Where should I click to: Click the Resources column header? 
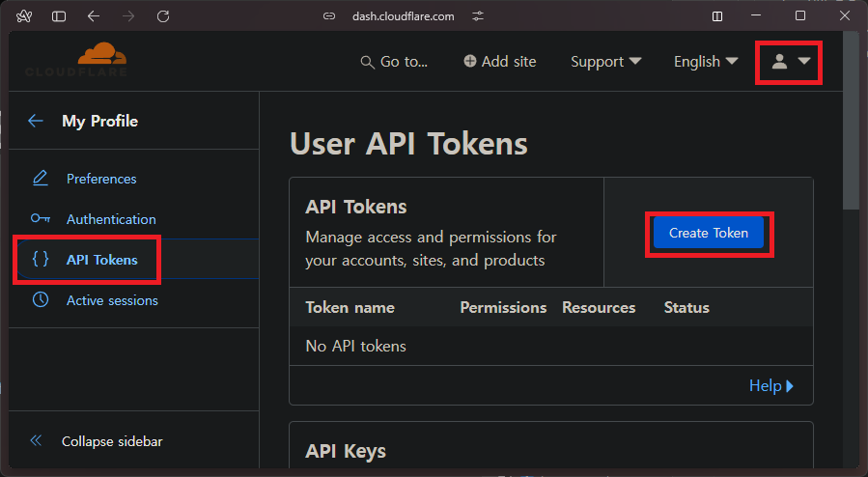pyautogui.click(x=599, y=308)
